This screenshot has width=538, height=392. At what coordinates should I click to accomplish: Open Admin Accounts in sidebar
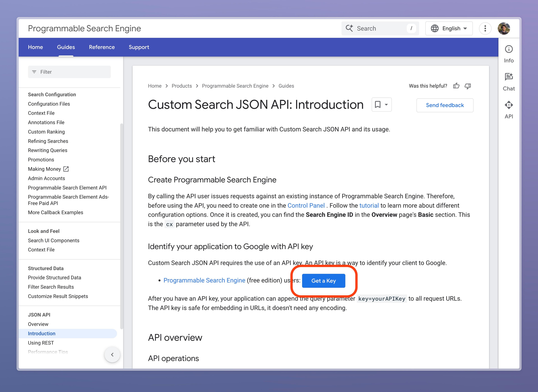tap(46, 178)
